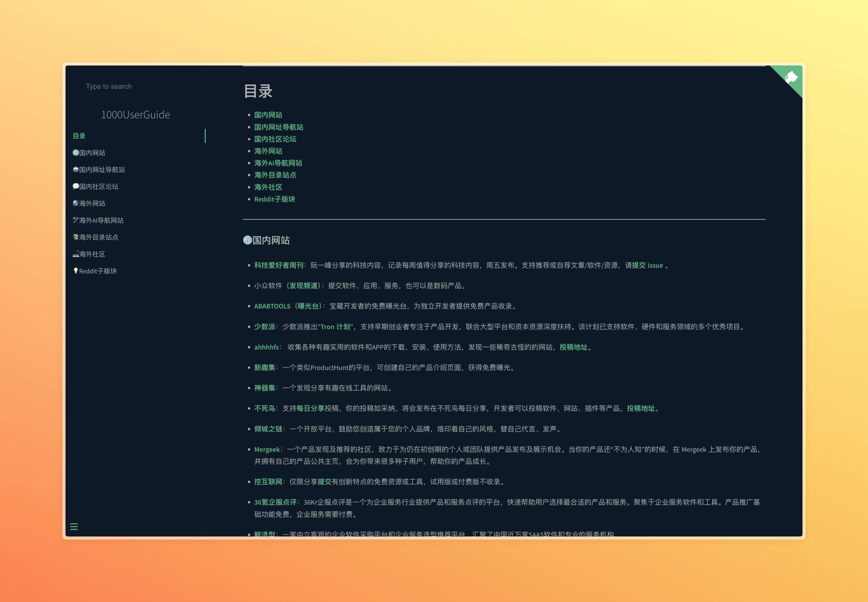Open the 不死鸟 link

click(265, 408)
